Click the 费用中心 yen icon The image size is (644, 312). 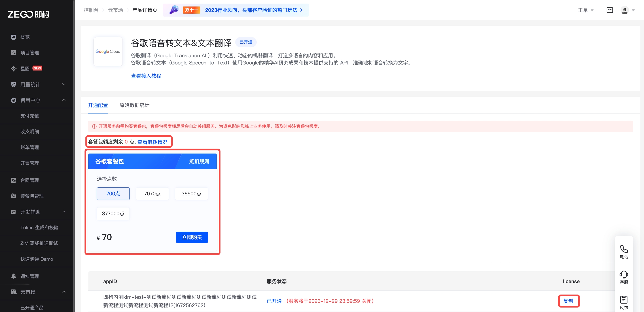(x=13, y=100)
